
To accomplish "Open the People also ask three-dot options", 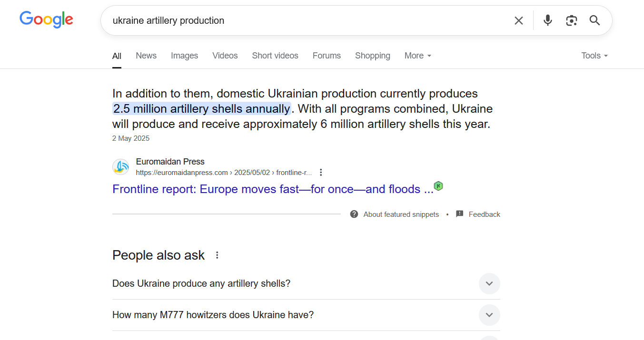I will pos(217,255).
